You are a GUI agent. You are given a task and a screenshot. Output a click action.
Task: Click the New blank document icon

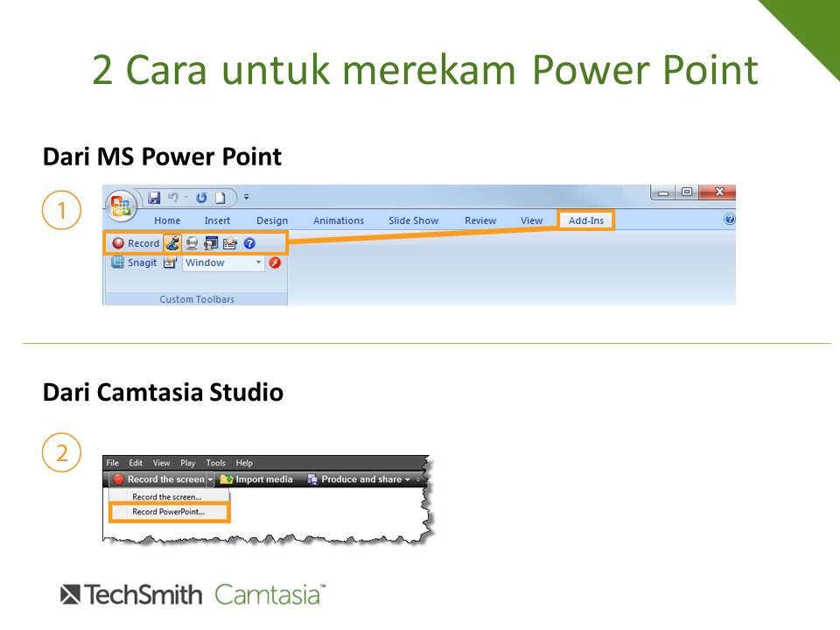coord(220,198)
